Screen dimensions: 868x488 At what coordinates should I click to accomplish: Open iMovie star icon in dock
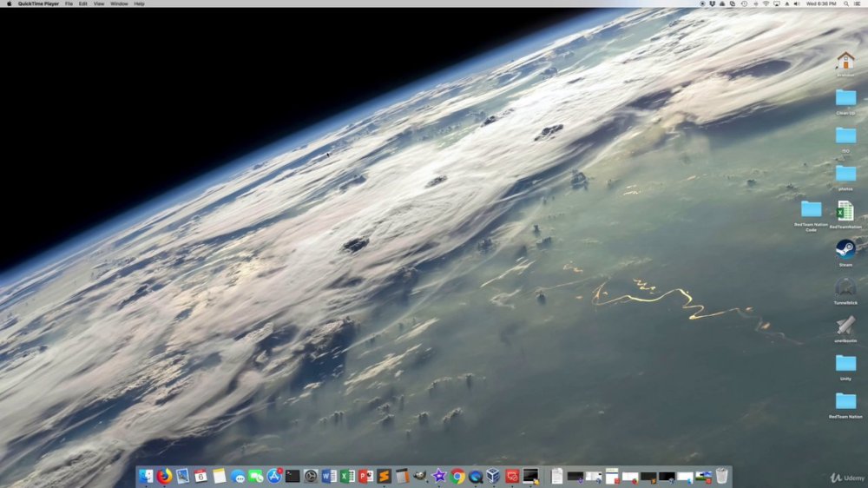tap(439, 476)
